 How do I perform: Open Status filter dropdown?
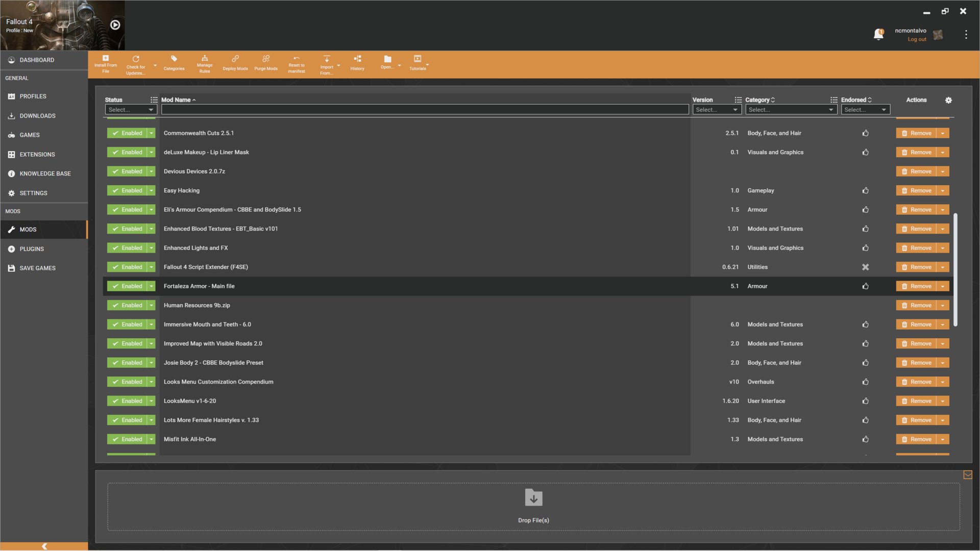[x=131, y=110]
